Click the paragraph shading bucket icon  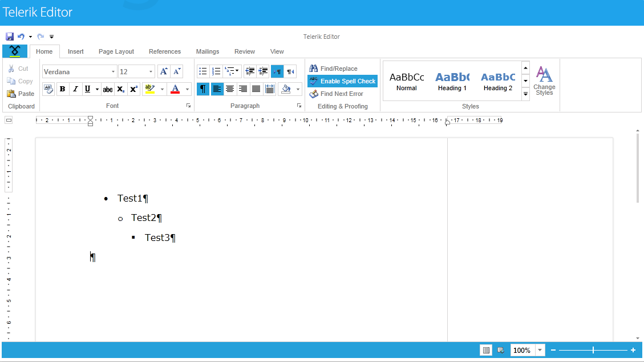(286, 89)
